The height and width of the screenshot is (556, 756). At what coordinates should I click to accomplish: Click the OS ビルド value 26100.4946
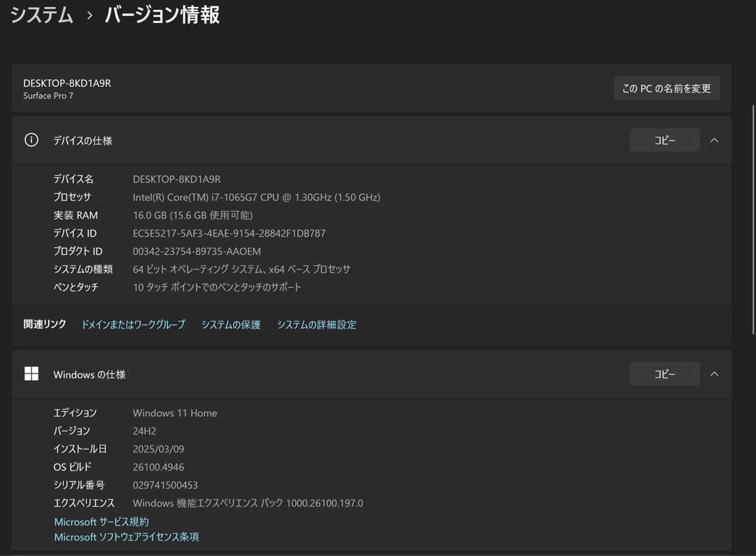click(x=158, y=466)
